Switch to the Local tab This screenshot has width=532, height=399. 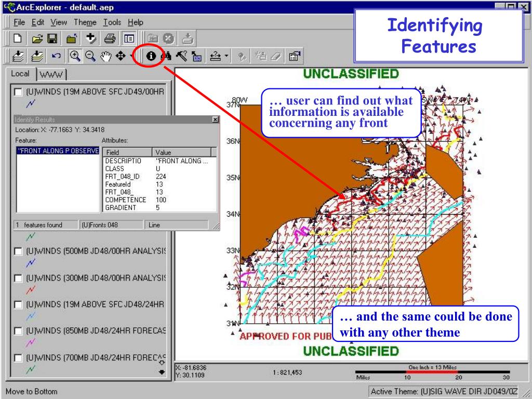click(20, 74)
